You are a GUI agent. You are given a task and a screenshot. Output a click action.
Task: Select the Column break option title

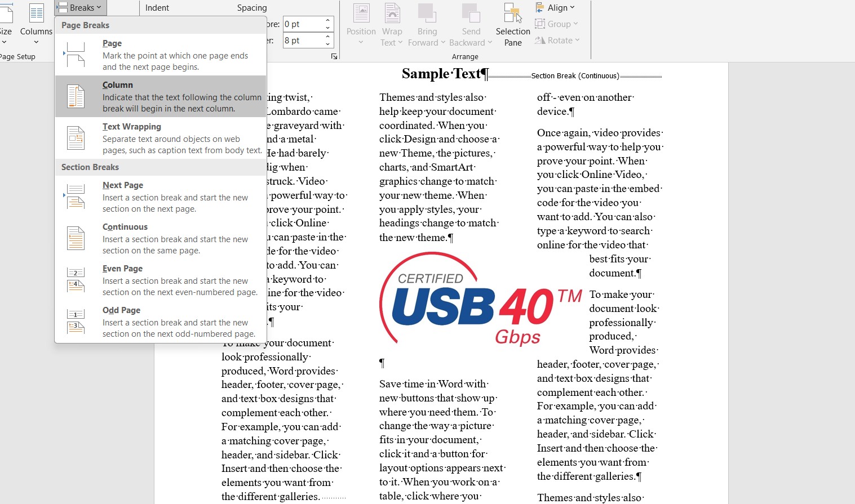[118, 85]
